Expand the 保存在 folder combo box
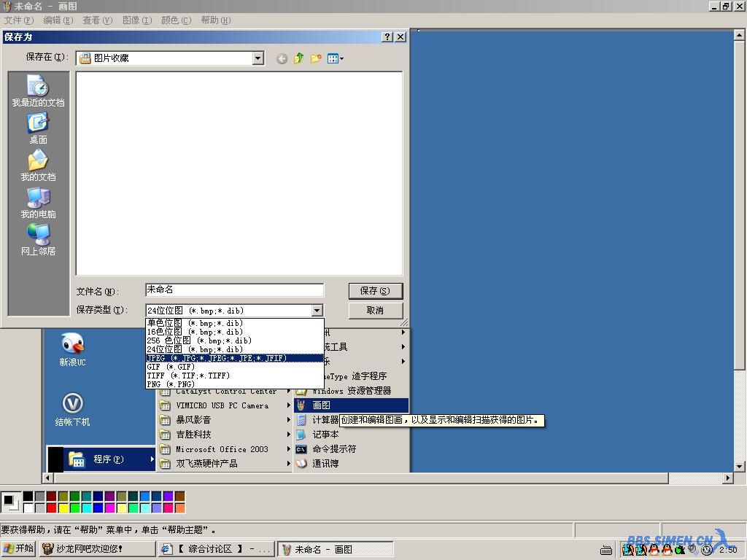 coord(258,58)
